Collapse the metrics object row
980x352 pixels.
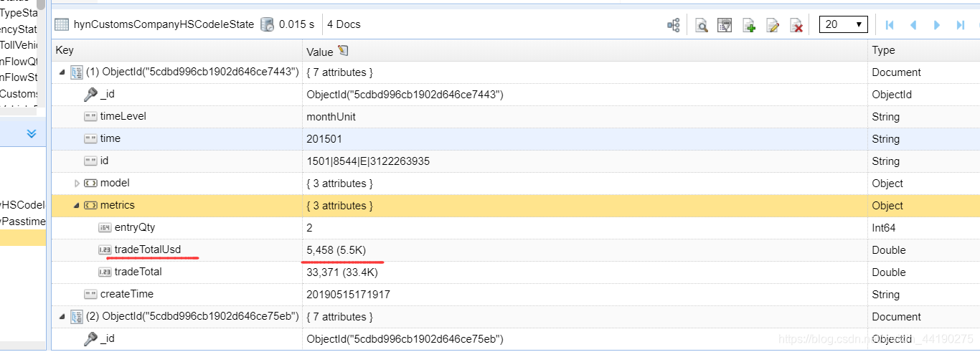click(x=77, y=206)
